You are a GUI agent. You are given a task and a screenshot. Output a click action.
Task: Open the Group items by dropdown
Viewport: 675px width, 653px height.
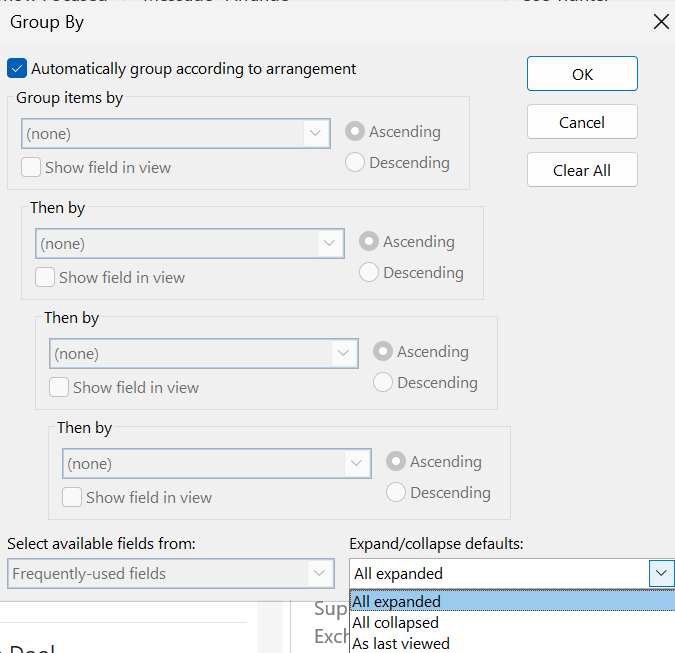(x=176, y=133)
